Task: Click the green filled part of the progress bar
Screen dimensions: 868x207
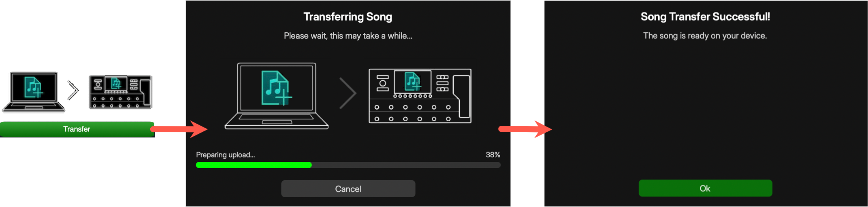Action: coord(254,165)
